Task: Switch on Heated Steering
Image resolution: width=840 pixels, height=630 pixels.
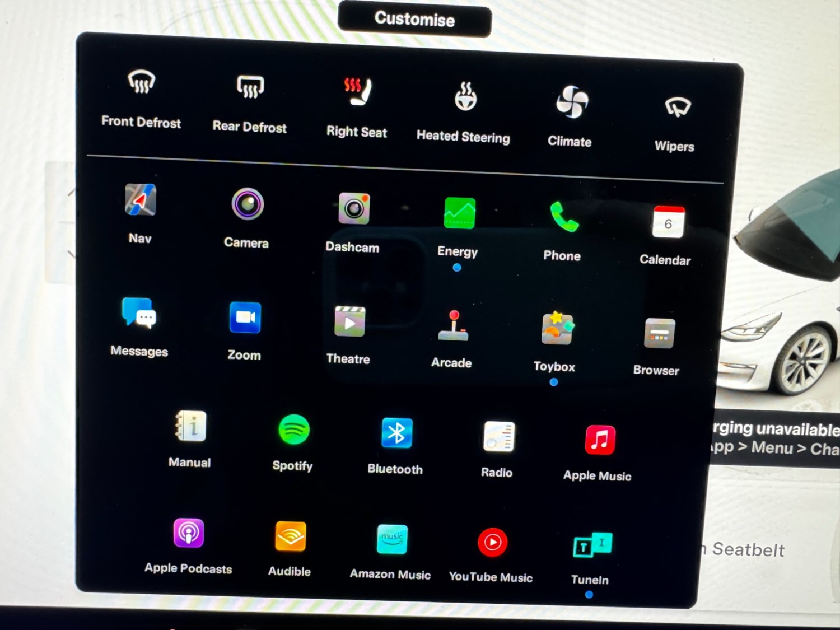Action: 465,96
